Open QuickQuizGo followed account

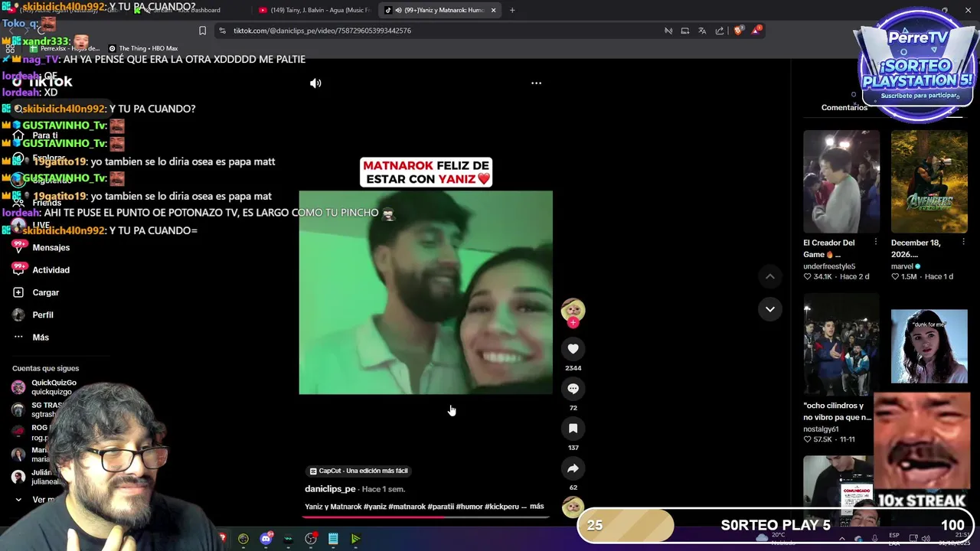point(44,387)
